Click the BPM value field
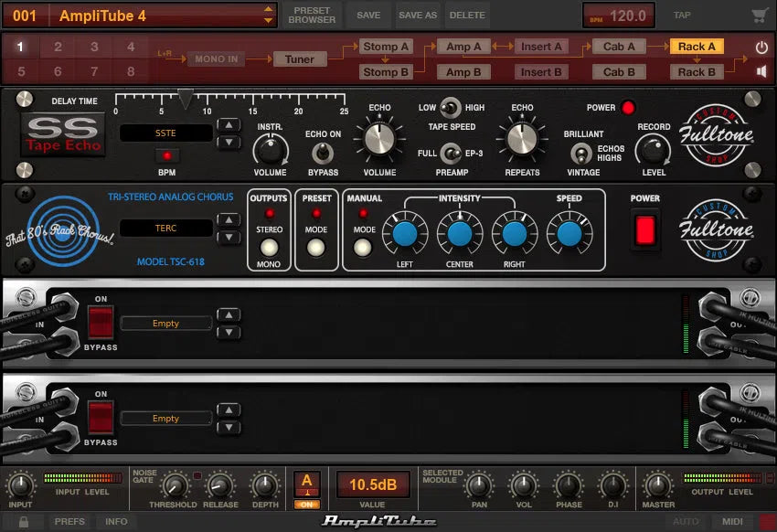The height and width of the screenshot is (532, 777). pyautogui.click(x=618, y=15)
